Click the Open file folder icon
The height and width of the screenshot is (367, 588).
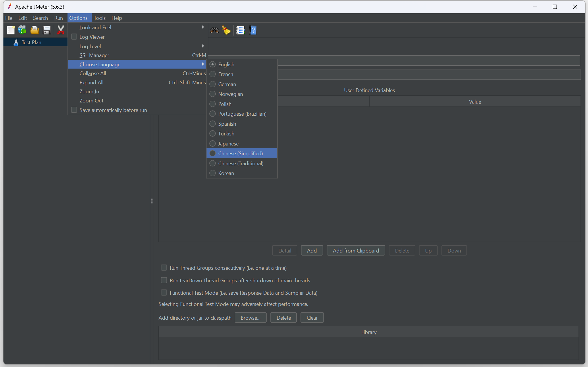click(x=35, y=30)
